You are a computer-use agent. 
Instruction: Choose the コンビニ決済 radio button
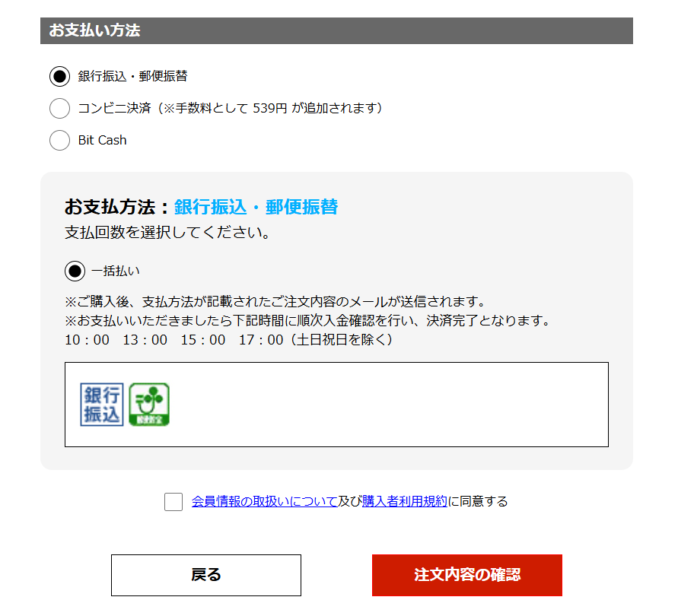59,109
